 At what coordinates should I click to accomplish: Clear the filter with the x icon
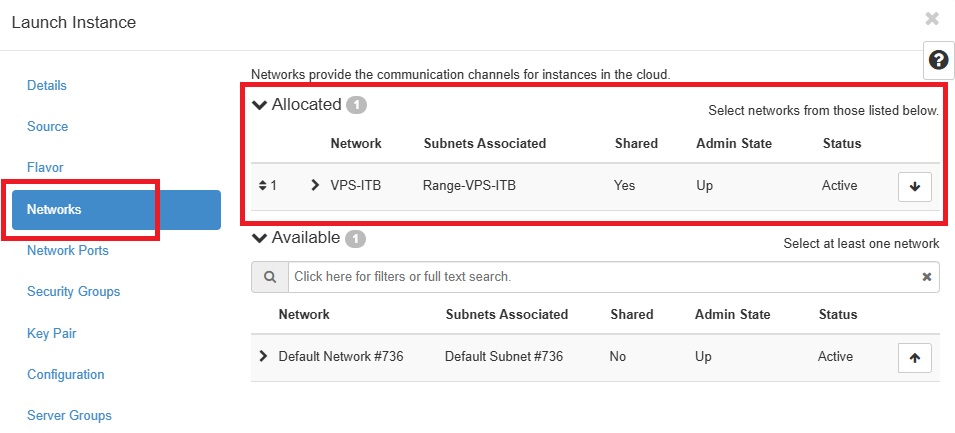[x=926, y=276]
